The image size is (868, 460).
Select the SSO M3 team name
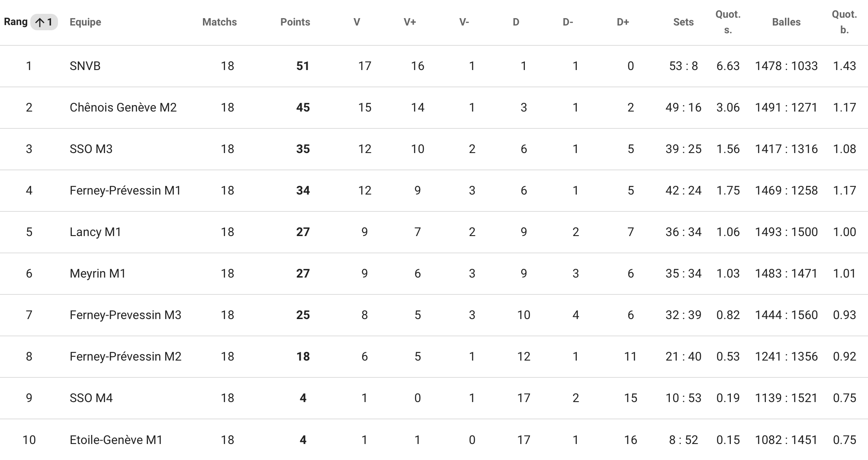click(x=91, y=149)
